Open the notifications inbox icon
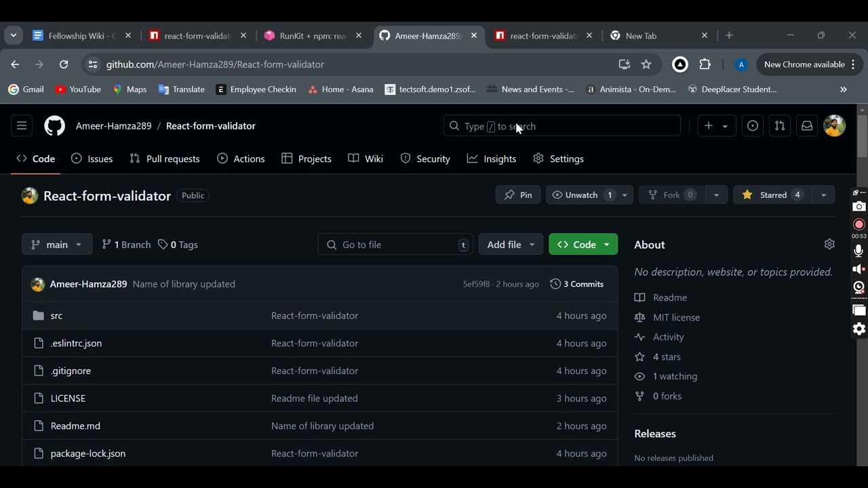Viewport: 868px width, 488px height. [x=807, y=126]
